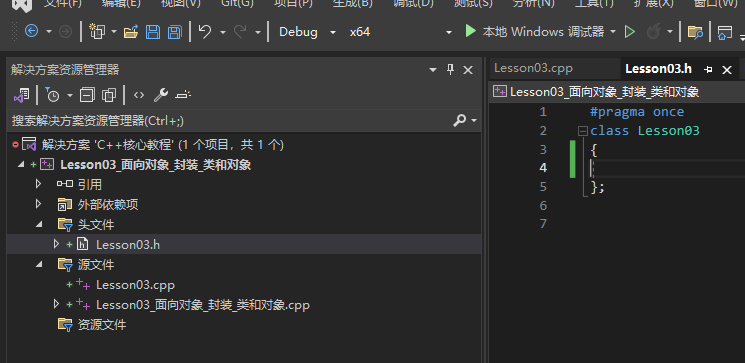Click the View Code angle brackets icon
Viewport: 745px width, 363px height.
tap(139, 96)
